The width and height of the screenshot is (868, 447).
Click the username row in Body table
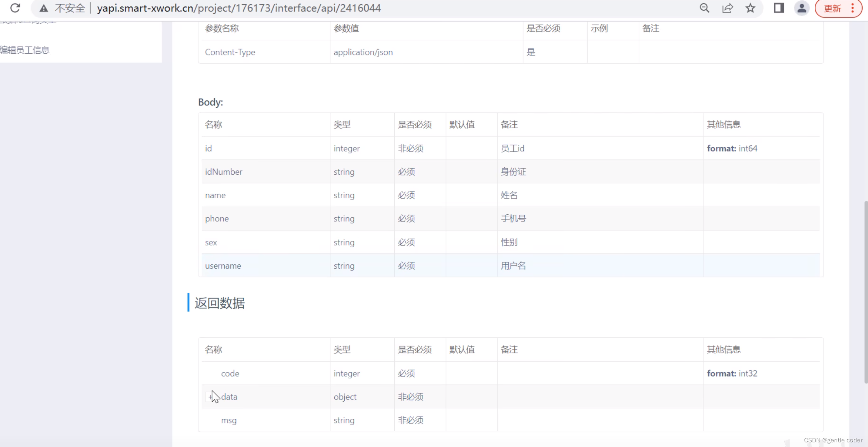click(x=223, y=265)
